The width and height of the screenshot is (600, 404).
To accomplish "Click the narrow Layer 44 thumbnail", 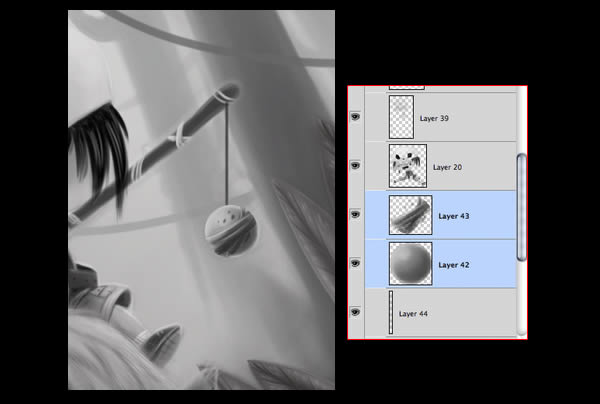I will (391, 312).
